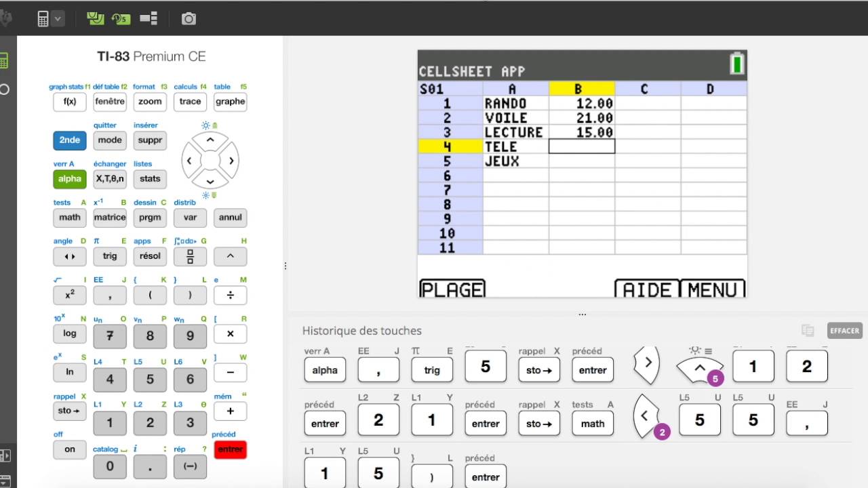
Task: Click the résol key
Action: pyautogui.click(x=150, y=256)
